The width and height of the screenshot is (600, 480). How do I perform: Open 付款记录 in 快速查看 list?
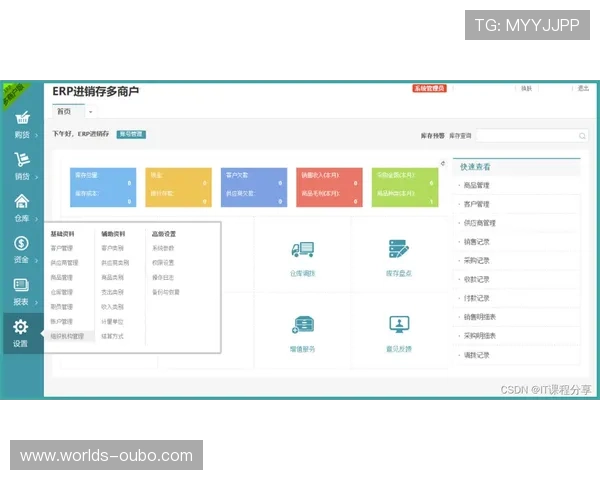[x=476, y=298]
